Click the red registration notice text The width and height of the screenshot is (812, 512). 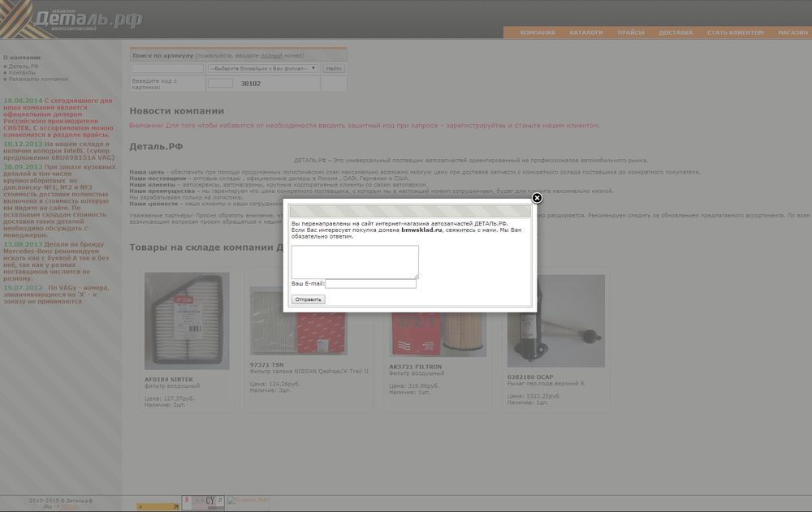click(365, 125)
